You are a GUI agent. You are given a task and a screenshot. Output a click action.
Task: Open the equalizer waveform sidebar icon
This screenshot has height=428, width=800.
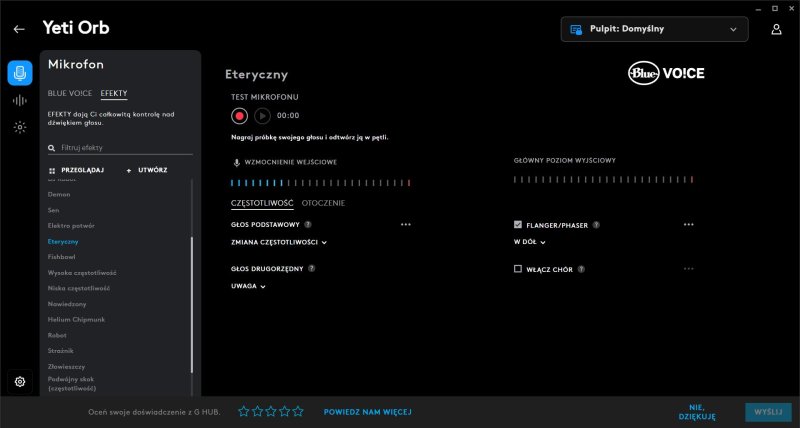coord(20,100)
